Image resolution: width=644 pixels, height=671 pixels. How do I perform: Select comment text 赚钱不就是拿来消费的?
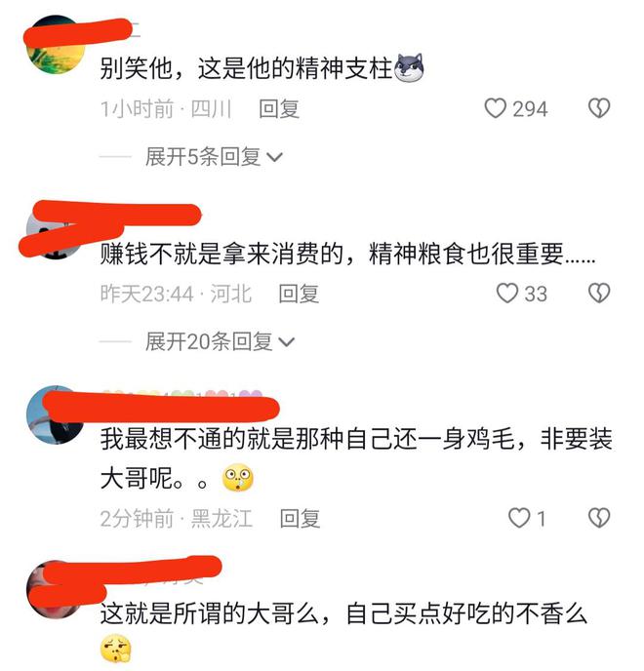pos(221,255)
